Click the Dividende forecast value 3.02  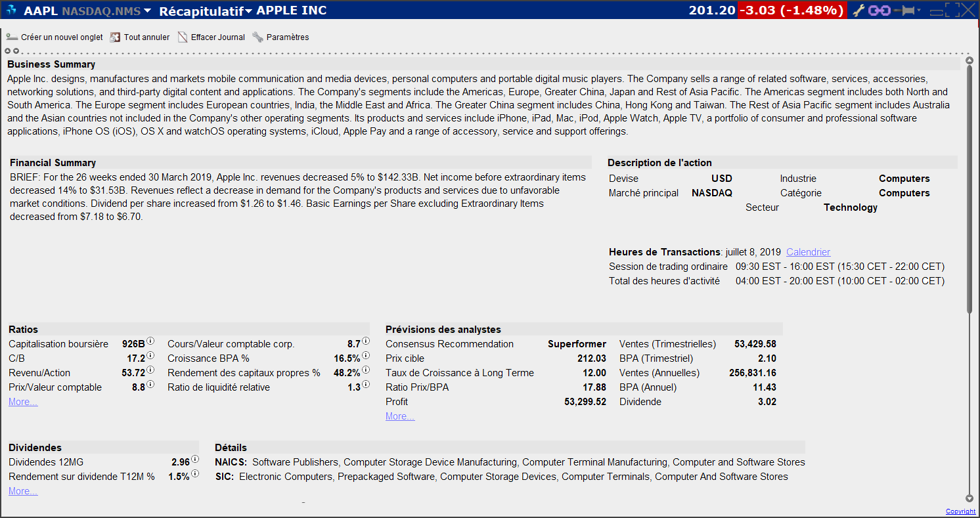pos(767,402)
